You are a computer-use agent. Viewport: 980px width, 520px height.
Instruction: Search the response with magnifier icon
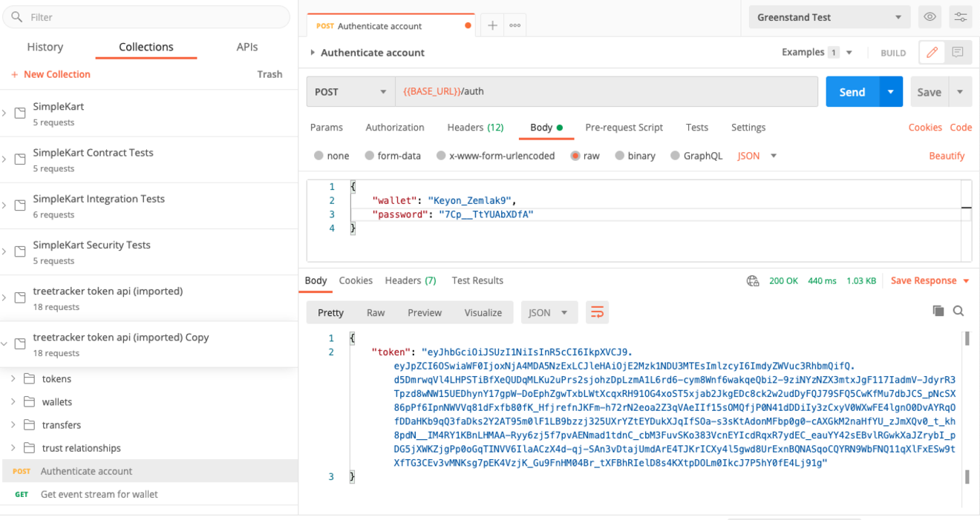(x=958, y=311)
